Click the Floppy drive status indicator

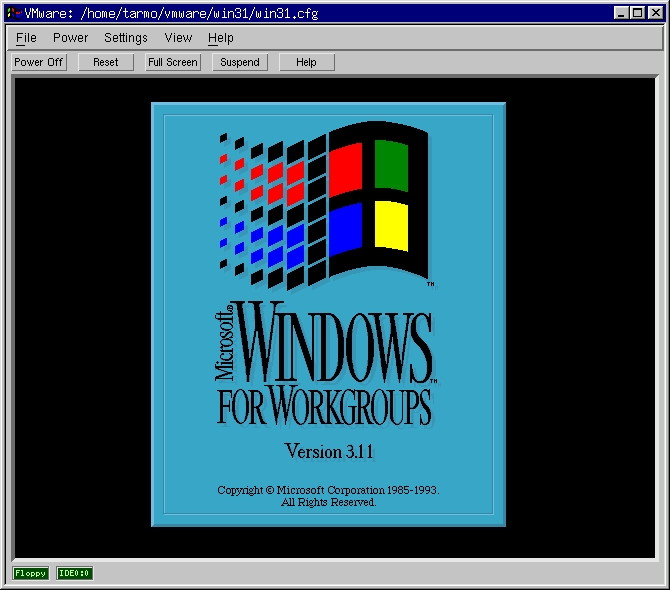[30, 573]
